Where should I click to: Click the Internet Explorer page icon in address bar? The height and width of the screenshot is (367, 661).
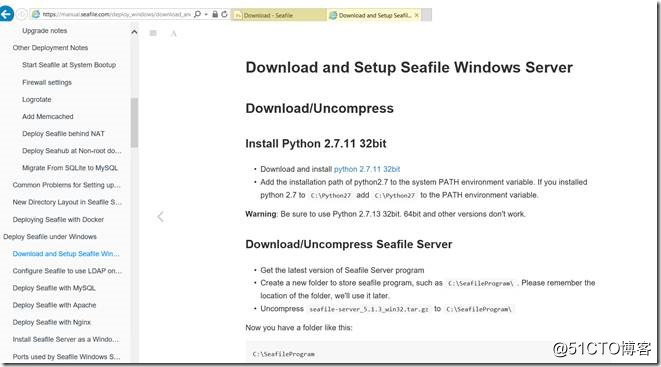[x=36, y=14]
